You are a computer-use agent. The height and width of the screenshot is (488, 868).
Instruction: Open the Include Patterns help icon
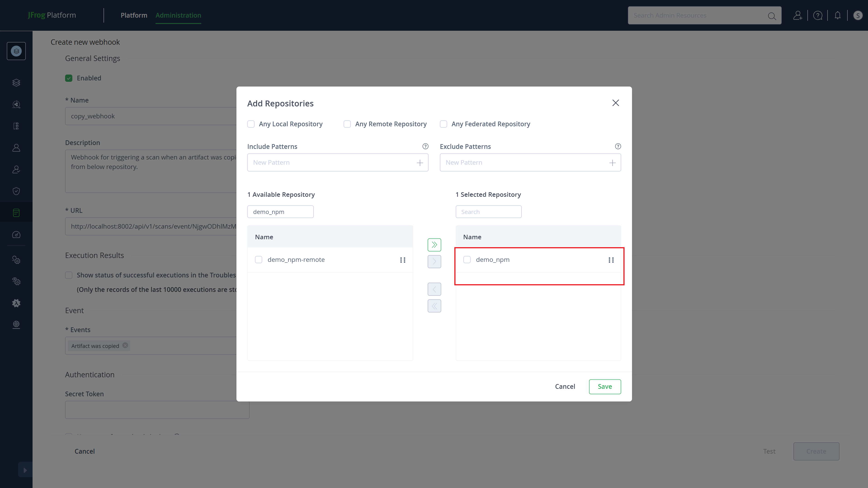tap(425, 146)
